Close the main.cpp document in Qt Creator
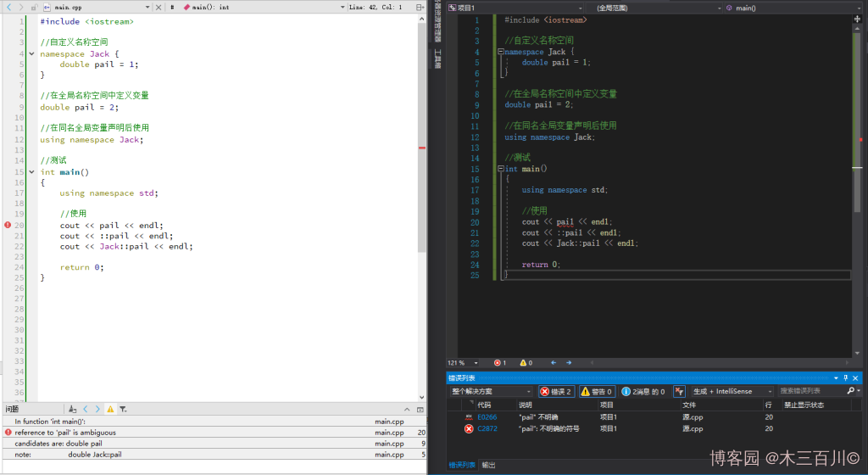The image size is (868, 475). point(159,7)
